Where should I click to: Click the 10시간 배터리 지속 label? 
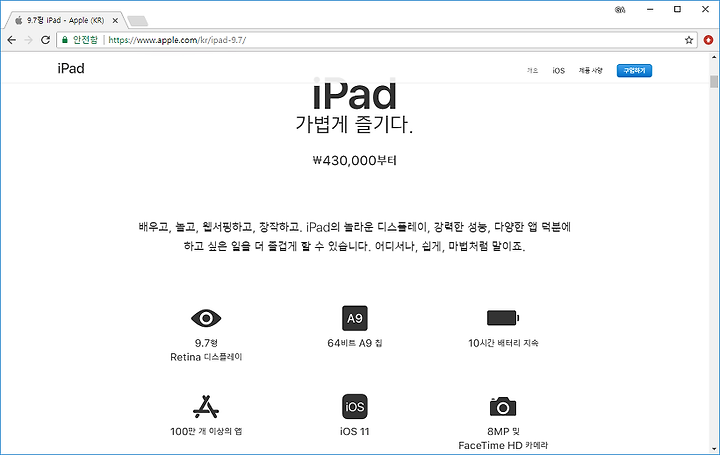(x=503, y=343)
